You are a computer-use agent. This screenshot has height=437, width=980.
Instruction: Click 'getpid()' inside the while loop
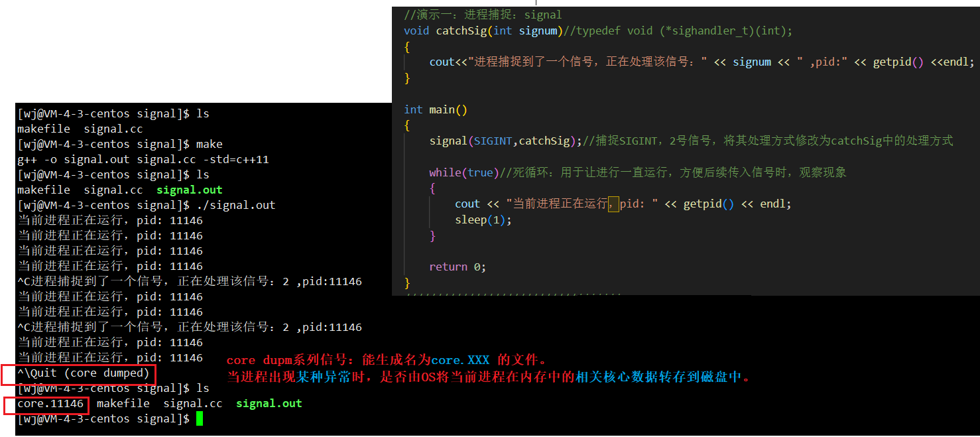(x=709, y=204)
